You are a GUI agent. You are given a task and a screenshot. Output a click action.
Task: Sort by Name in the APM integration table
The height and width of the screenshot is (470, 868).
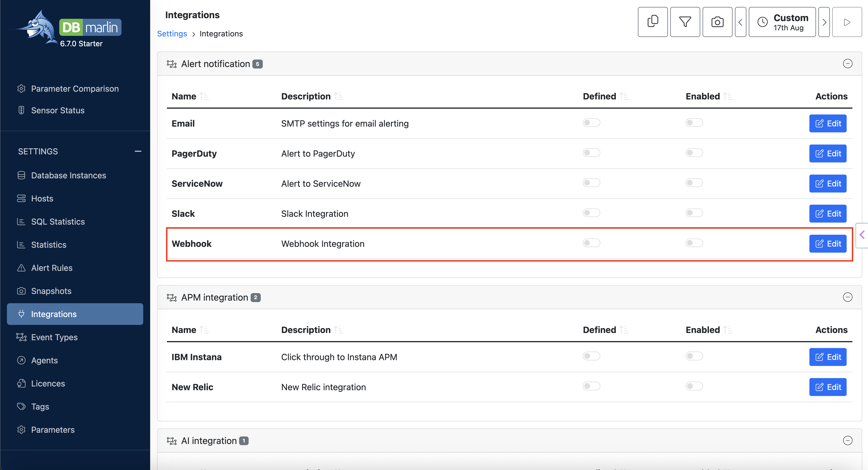pyautogui.click(x=204, y=330)
